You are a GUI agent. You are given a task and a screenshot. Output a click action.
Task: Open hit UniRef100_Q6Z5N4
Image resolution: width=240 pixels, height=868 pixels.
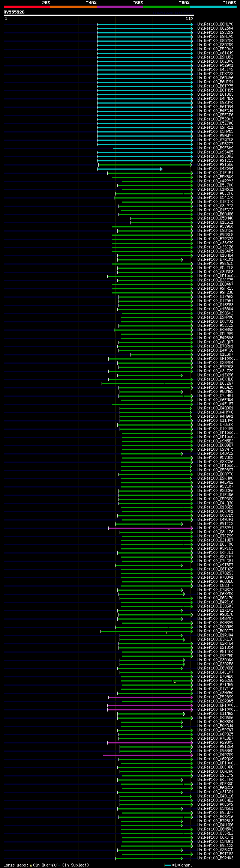click(x=215, y=29)
